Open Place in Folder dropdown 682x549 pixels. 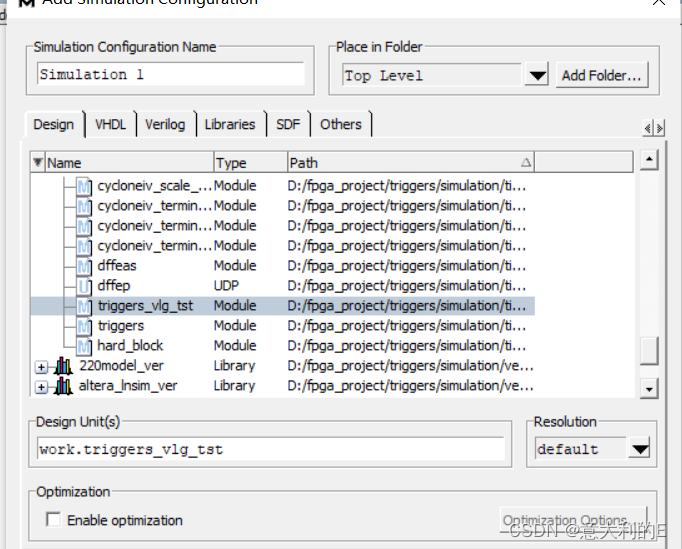pyautogui.click(x=537, y=75)
